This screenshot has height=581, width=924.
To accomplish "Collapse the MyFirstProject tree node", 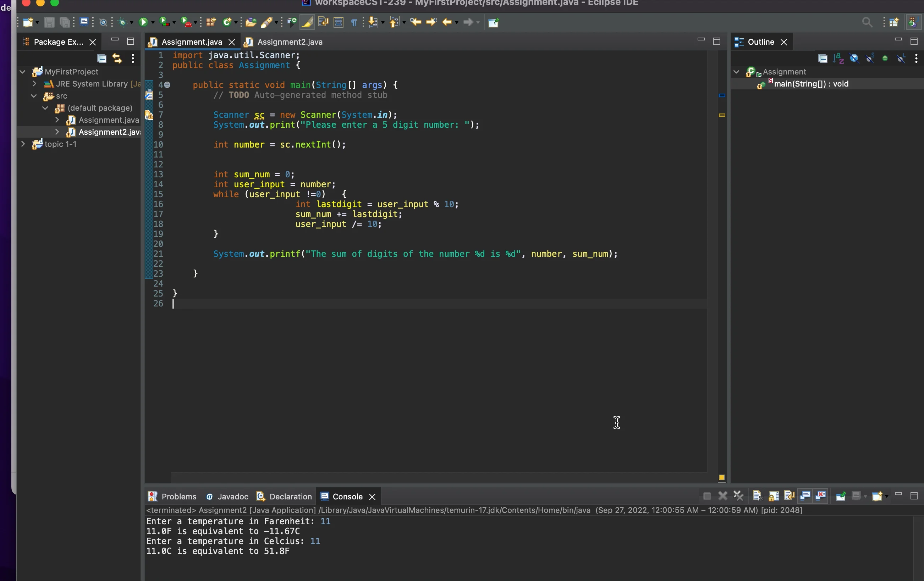I will (23, 72).
